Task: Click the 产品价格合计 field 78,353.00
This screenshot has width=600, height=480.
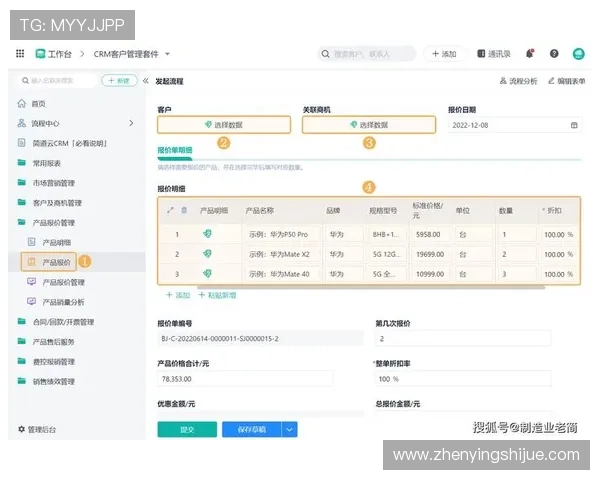Action: 245,379
